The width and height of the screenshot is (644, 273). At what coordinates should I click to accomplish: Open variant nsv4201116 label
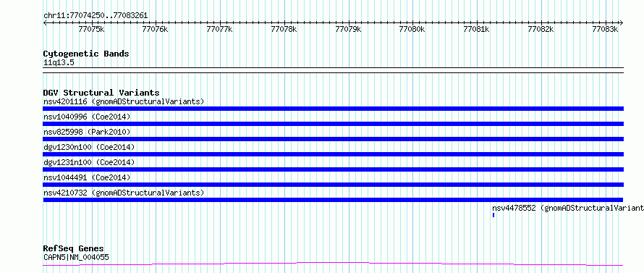124,101
